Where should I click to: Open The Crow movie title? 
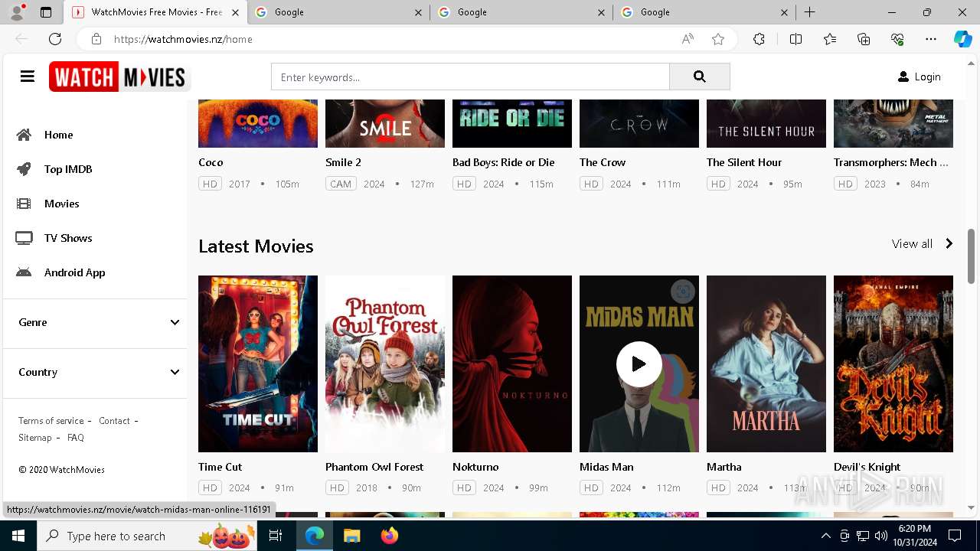pos(603,162)
